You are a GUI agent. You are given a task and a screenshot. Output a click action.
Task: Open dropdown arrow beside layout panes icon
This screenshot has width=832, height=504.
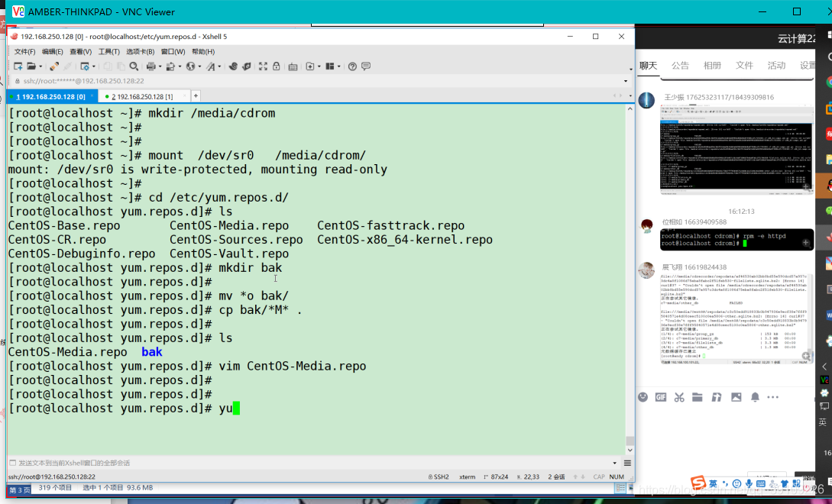[338, 67]
